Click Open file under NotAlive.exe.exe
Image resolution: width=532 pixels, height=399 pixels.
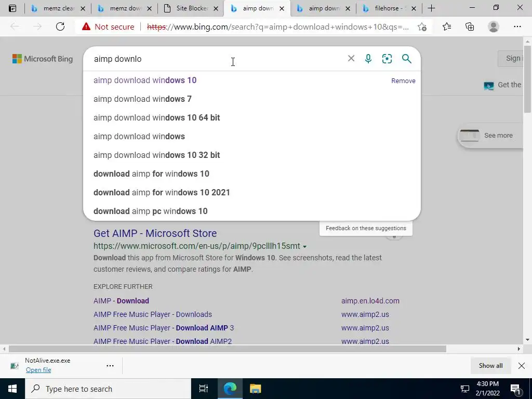tap(38, 370)
